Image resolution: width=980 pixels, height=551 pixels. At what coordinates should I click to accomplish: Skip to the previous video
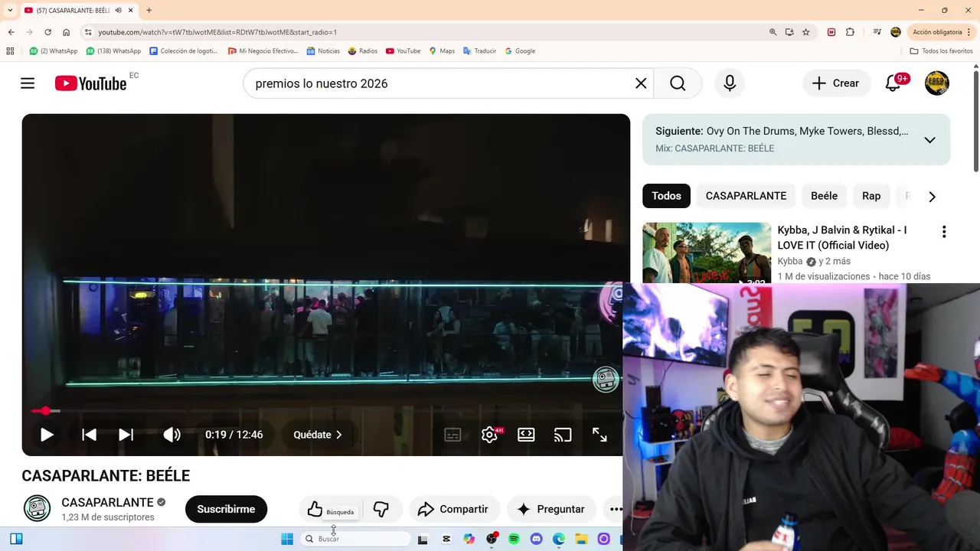pos(89,435)
